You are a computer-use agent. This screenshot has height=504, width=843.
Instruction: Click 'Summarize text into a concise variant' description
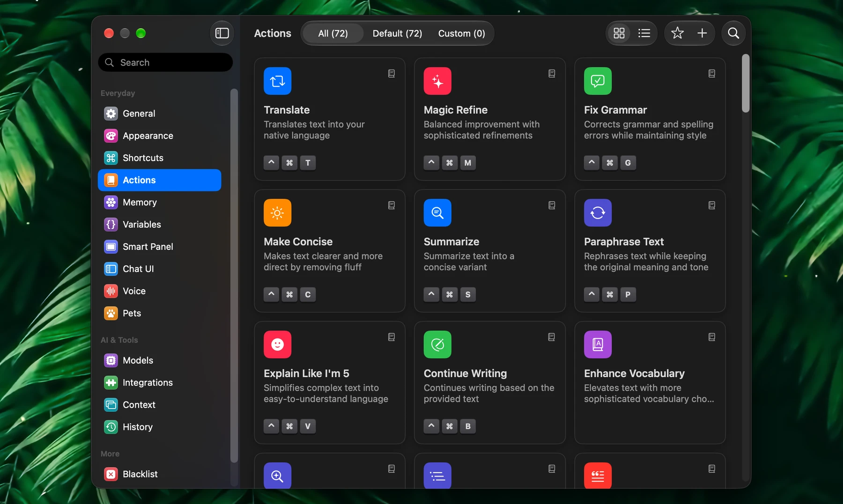469,262
